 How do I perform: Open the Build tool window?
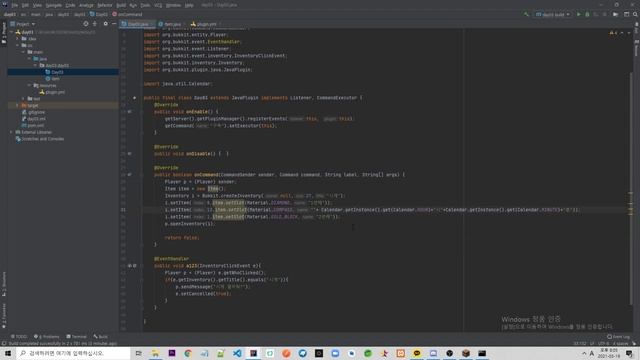(x=100, y=337)
